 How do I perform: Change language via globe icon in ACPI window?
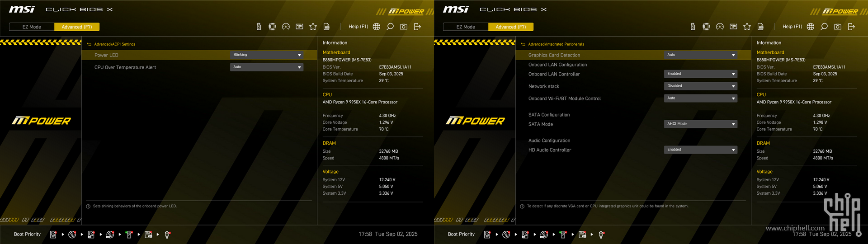377,27
